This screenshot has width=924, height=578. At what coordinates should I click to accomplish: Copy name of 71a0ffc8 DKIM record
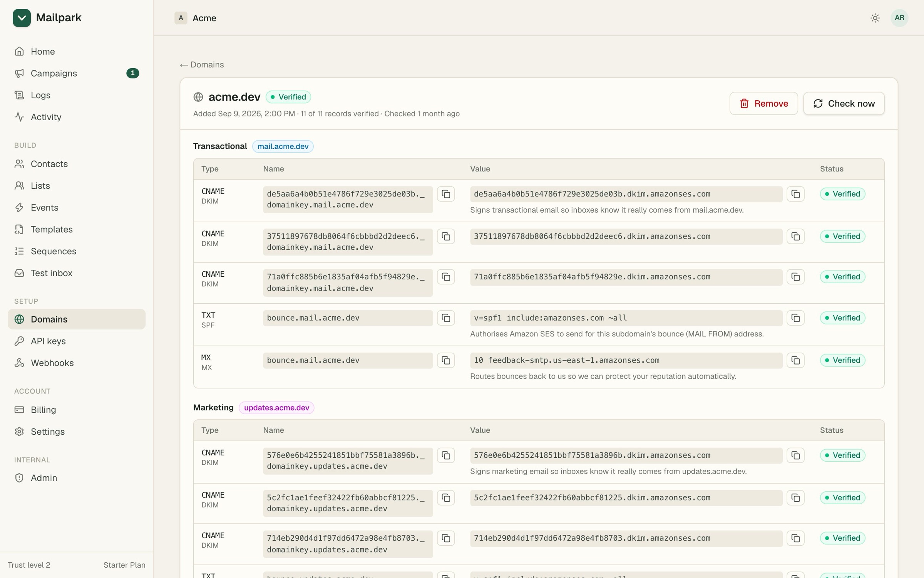pyautogui.click(x=446, y=277)
